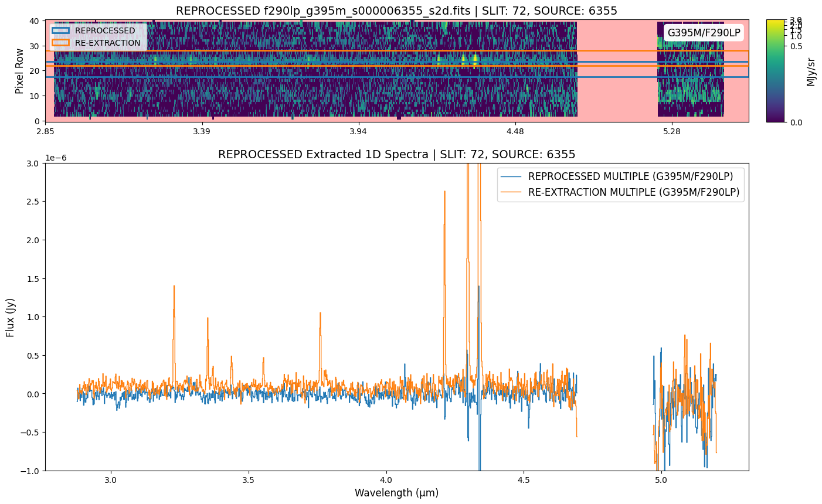
Task: Click the 2.5 tick on the flux axis
Action: (x=34, y=202)
